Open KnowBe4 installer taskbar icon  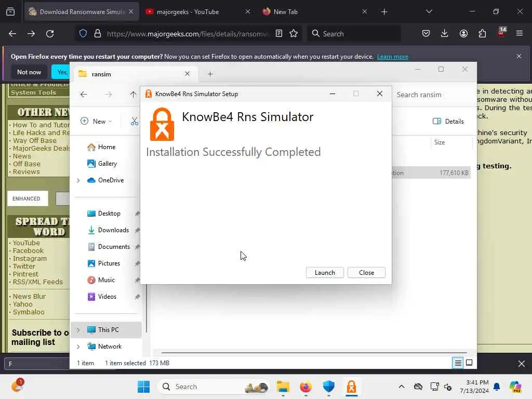point(351,387)
